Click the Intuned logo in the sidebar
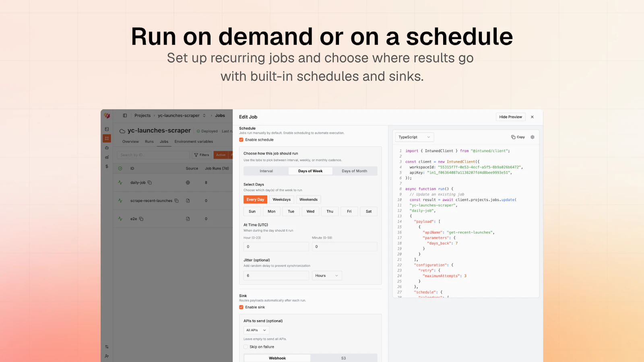This screenshot has height=362, width=644. pos(107,115)
